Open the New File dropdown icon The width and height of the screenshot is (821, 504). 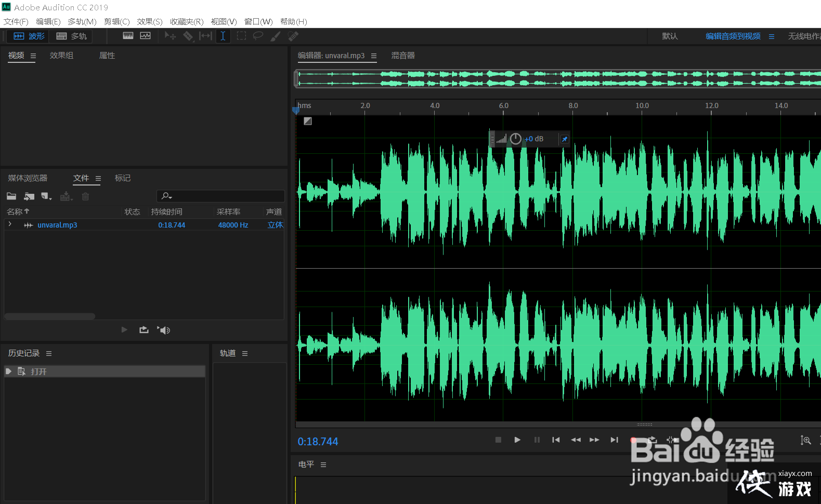tap(47, 196)
